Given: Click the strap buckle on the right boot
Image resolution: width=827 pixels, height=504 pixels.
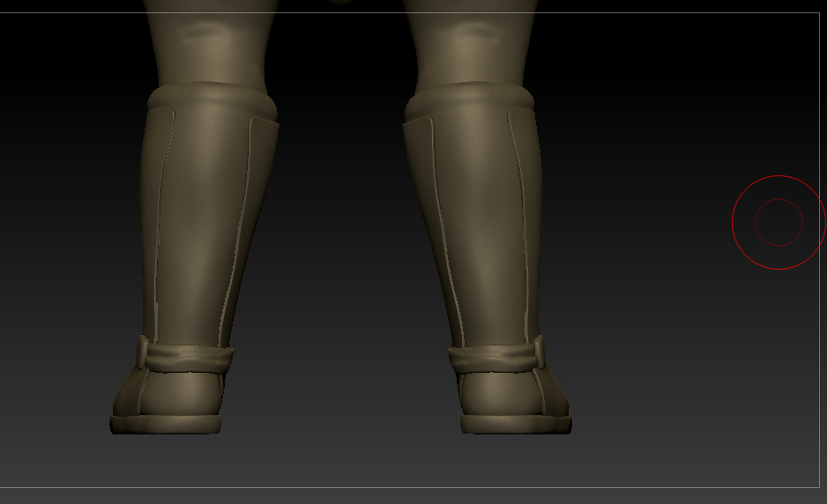Looking at the screenshot, I should point(540,351).
